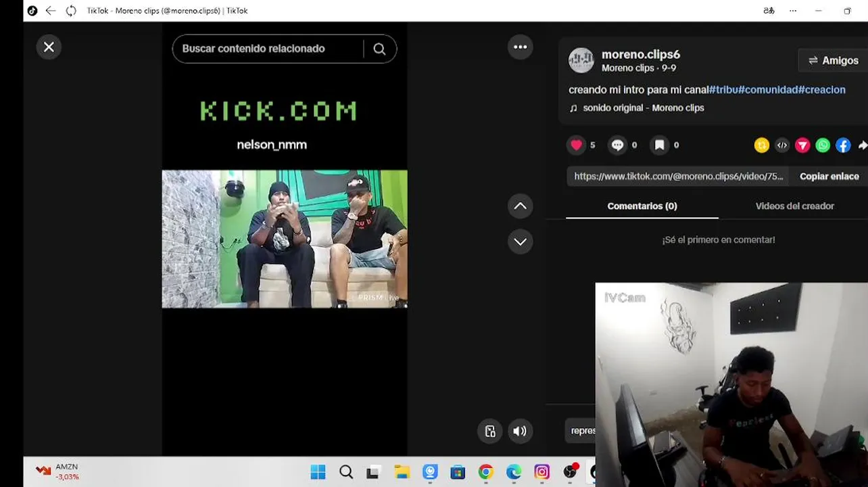
Task: Close the TikTok video viewer with X
Action: click(49, 47)
